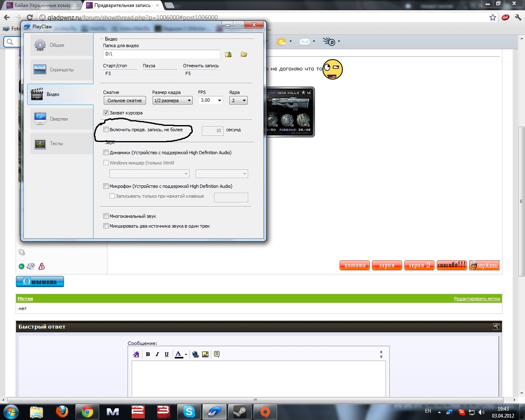Expand the FPS dropdown

coord(211,100)
